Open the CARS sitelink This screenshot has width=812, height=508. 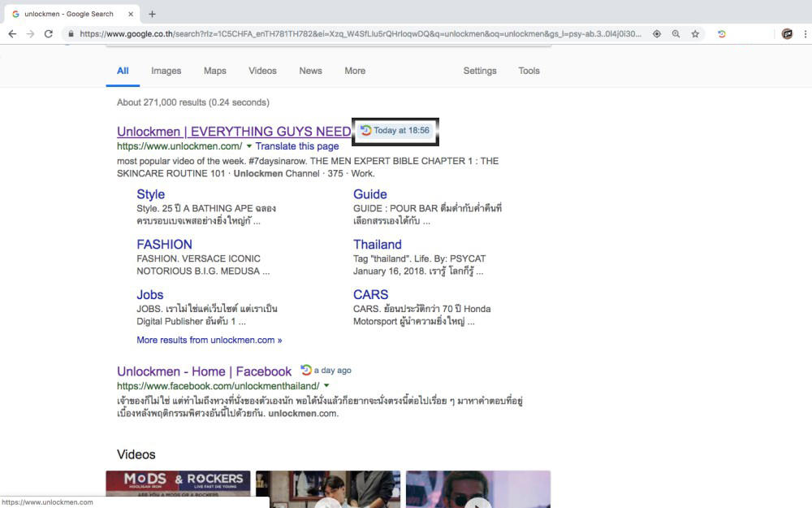pos(371,294)
